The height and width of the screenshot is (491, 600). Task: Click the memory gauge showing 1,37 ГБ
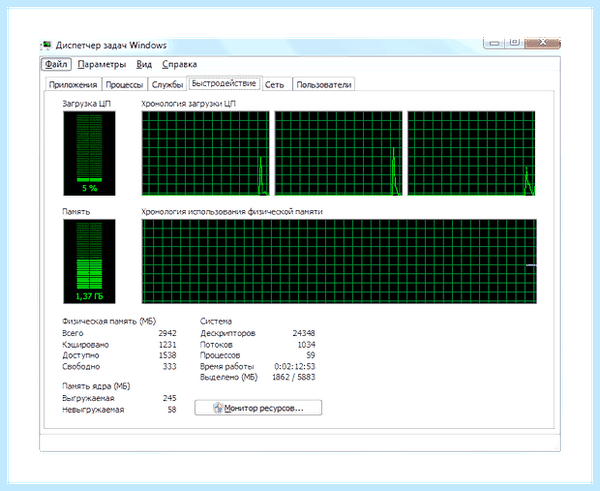(x=90, y=261)
